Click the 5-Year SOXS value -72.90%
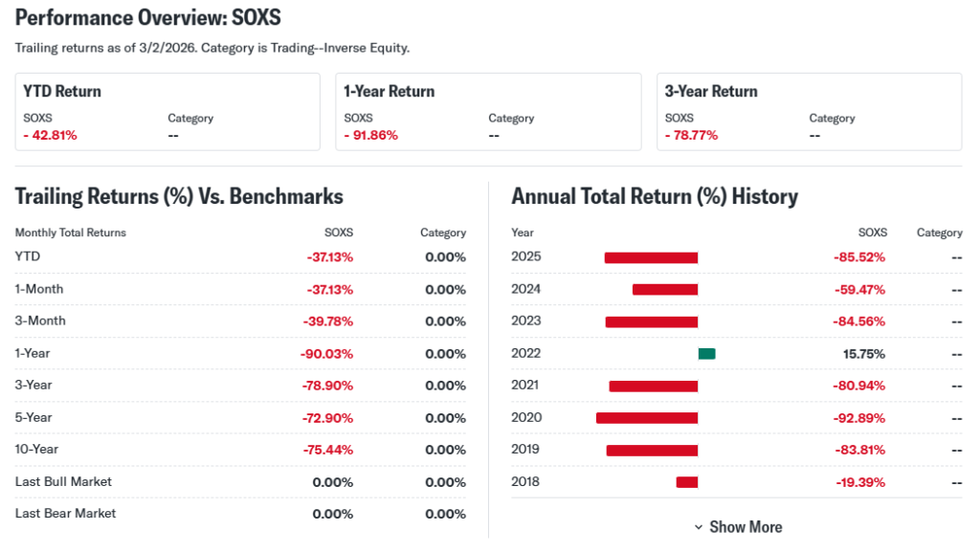Screen dimensions: 980x553 tap(326, 418)
